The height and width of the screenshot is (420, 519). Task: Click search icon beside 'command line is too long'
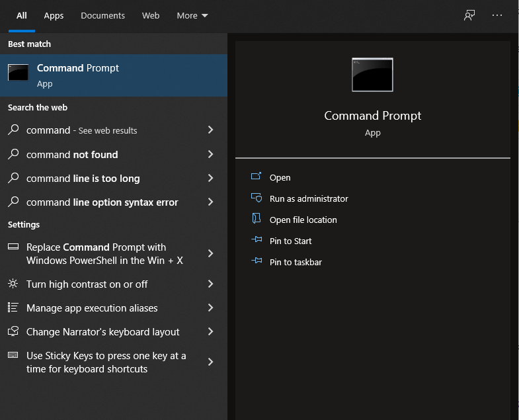point(13,178)
